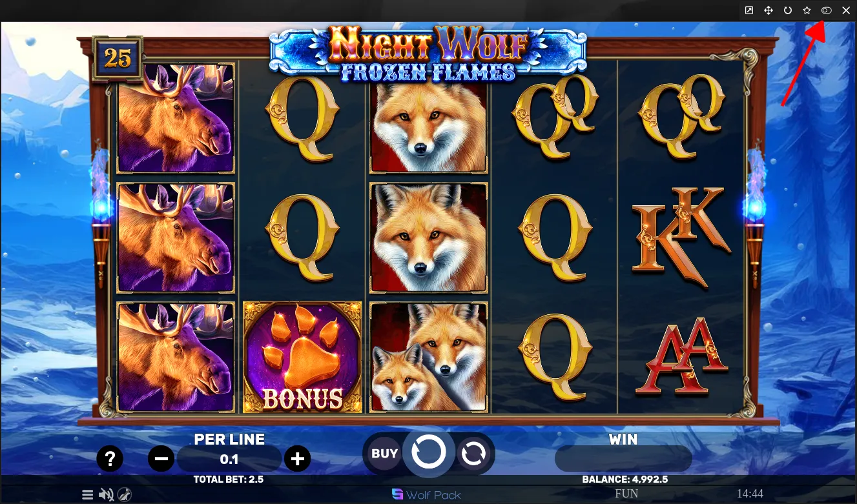Click the BONUS paw symbol on reels
Screen dimensions: 857x504
coord(302,357)
